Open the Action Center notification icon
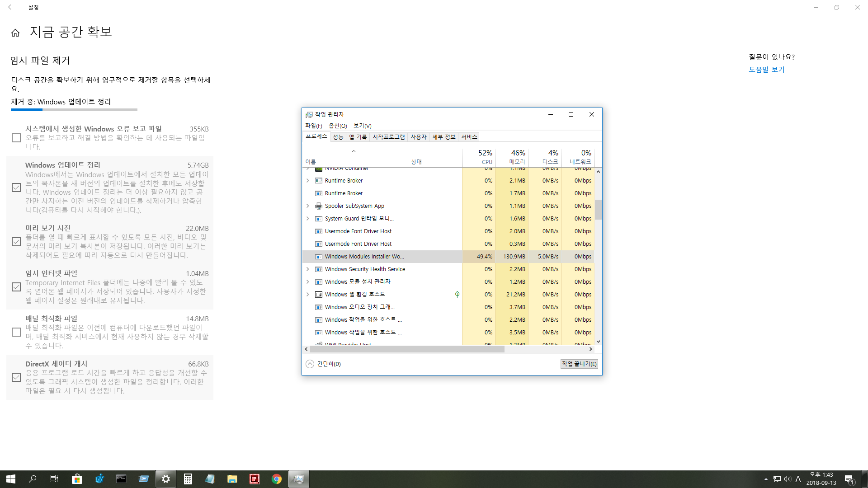Viewport: 868px width, 488px height. (x=849, y=479)
